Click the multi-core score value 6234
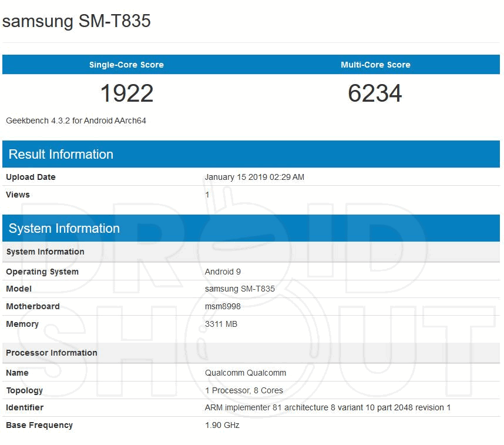Screen dimensions: 504x445 (x=375, y=93)
